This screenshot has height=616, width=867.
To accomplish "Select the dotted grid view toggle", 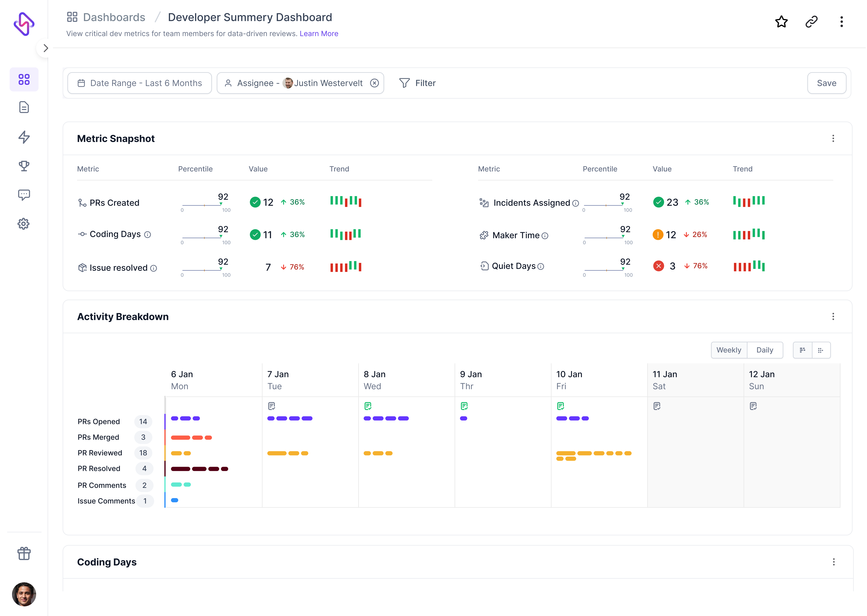I will pyautogui.click(x=820, y=350).
